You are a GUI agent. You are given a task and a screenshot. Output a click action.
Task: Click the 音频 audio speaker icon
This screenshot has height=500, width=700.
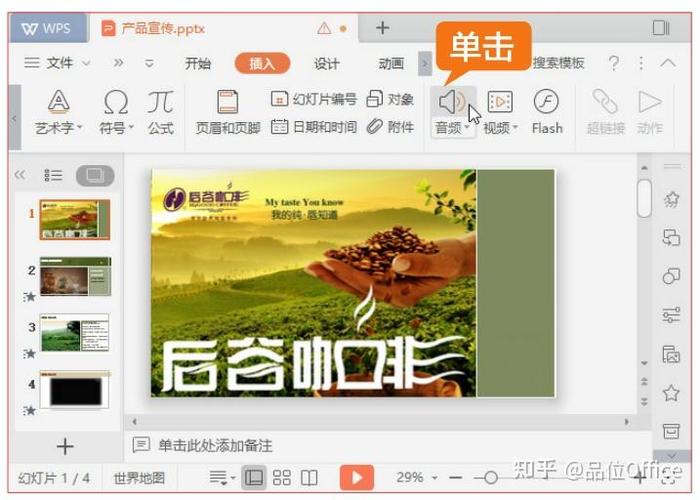[x=451, y=102]
